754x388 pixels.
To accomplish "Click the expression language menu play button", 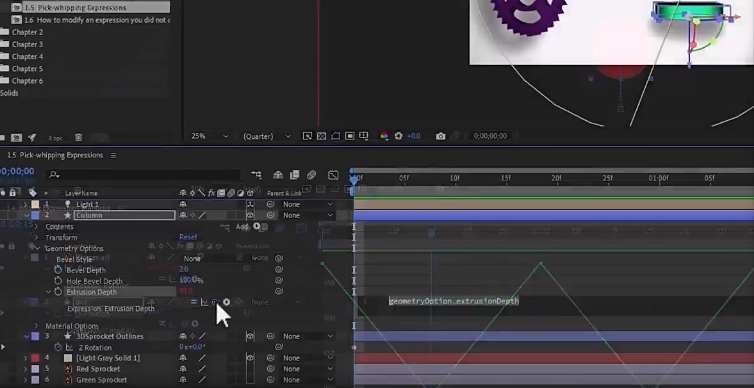I will (226, 302).
